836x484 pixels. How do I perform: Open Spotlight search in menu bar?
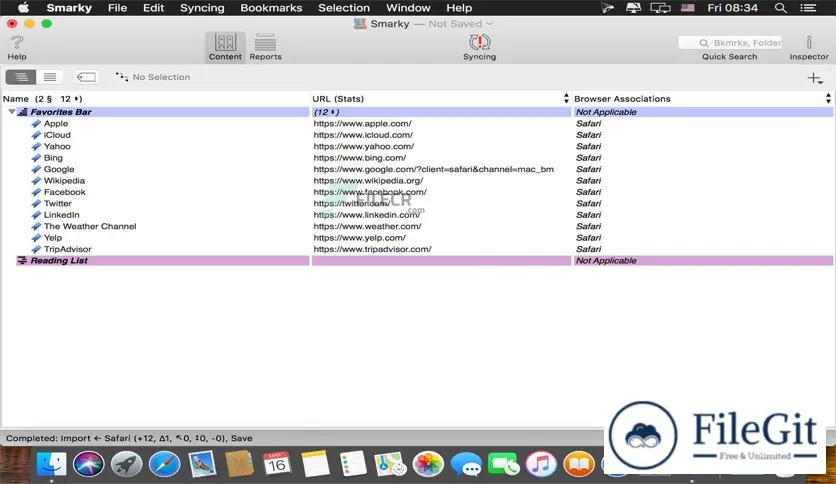(x=780, y=8)
